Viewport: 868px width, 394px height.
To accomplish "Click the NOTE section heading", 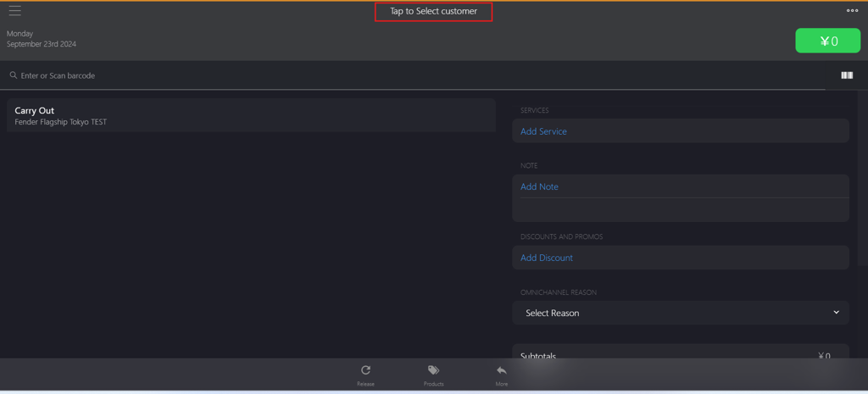I will pyautogui.click(x=529, y=165).
